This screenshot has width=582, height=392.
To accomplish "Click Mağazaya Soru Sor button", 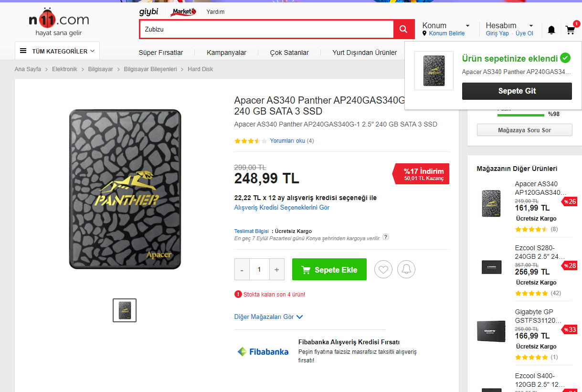I will click(524, 130).
